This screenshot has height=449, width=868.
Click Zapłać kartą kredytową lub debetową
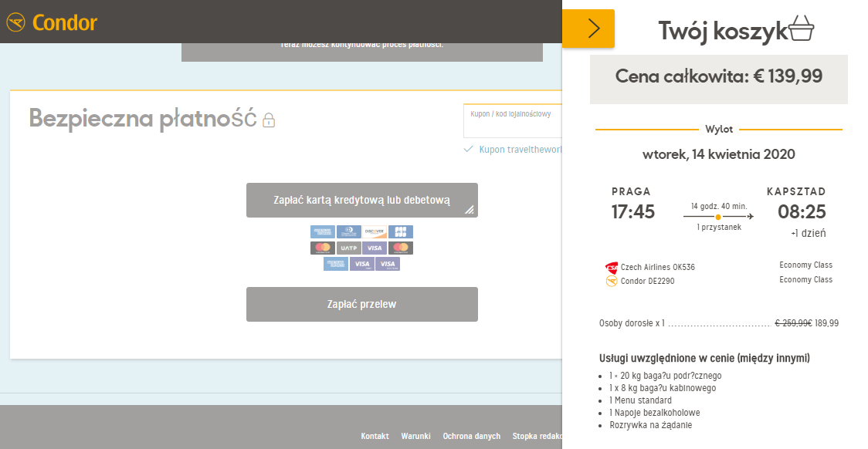pyautogui.click(x=362, y=200)
